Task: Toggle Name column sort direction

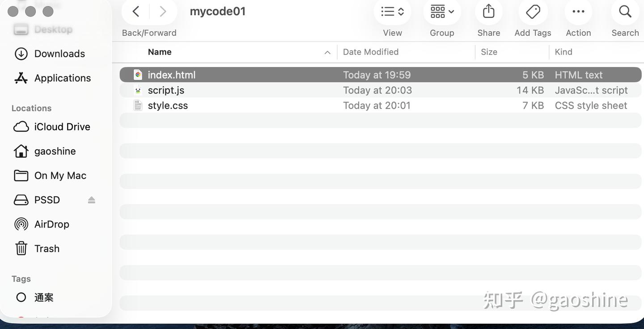Action: click(327, 52)
